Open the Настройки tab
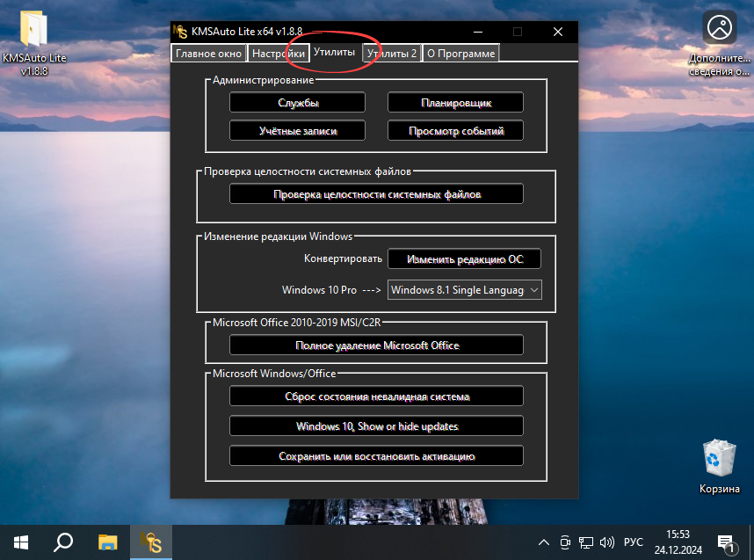The image size is (754, 560). click(x=278, y=54)
